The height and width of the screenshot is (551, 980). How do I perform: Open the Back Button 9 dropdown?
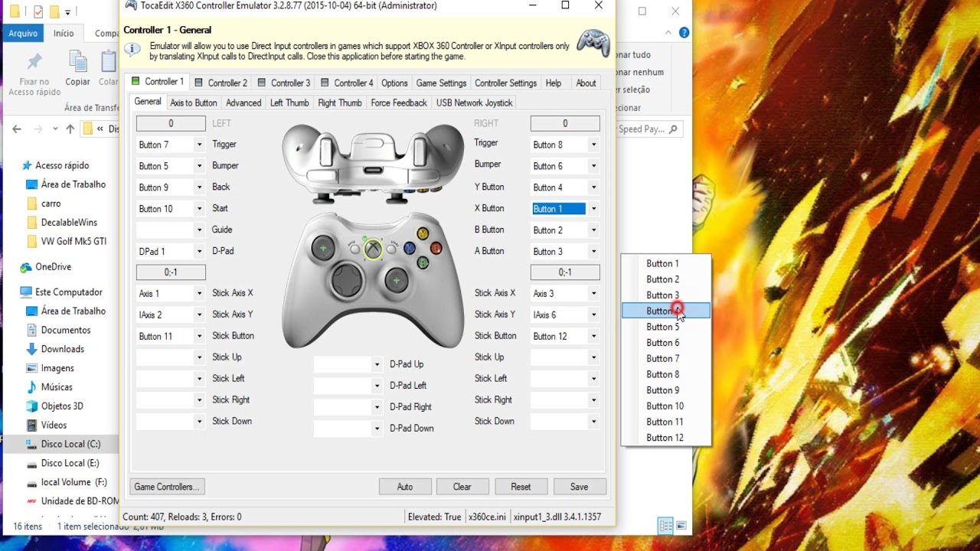pos(199,187)
